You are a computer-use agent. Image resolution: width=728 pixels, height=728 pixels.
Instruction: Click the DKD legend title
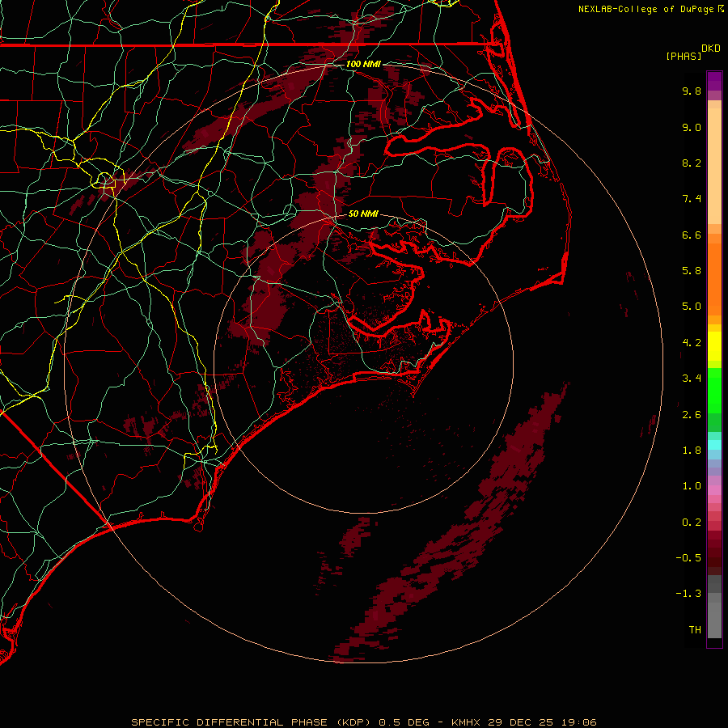(711, 49)
